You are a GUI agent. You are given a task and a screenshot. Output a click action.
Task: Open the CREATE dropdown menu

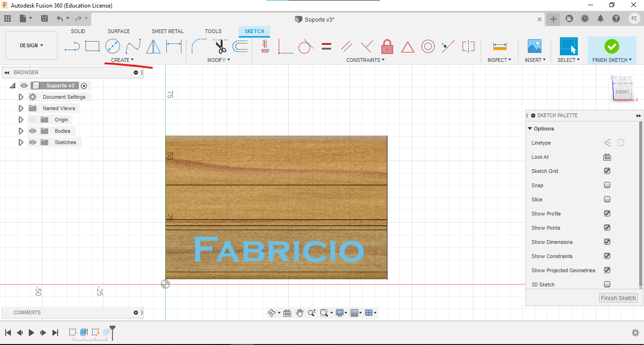click(x=122, y=60)
